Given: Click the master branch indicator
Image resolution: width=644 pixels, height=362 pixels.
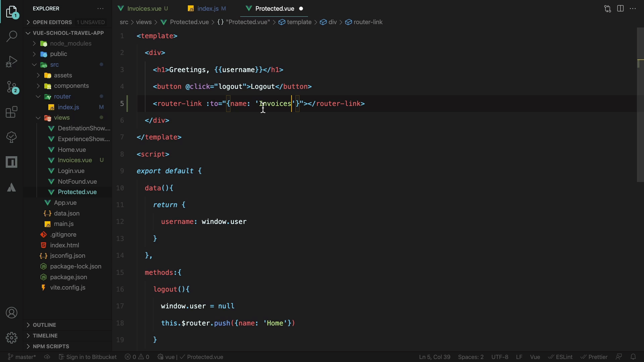Looking at the screenshot, I should (22, 357).
